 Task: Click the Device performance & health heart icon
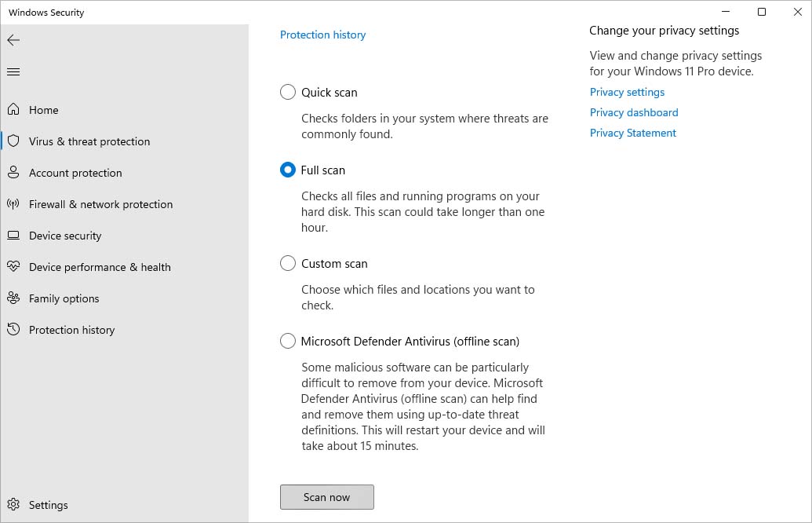[x=13, y=267]
